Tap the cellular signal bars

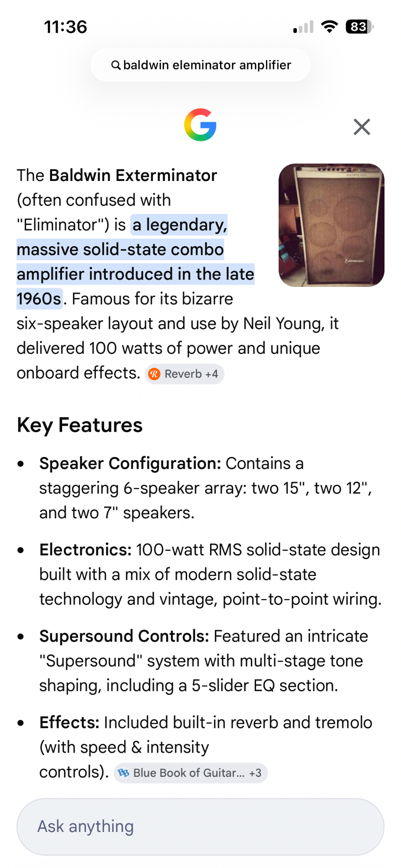303,27
